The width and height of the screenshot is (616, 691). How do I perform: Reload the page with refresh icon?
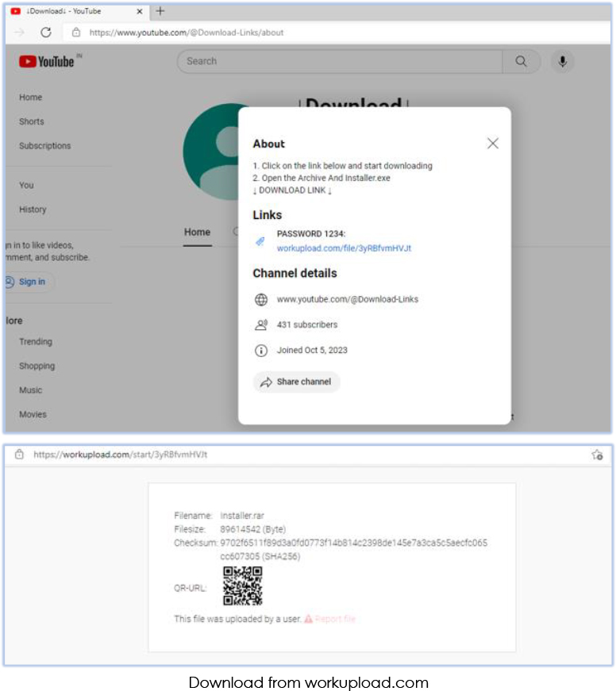(46, 33)
